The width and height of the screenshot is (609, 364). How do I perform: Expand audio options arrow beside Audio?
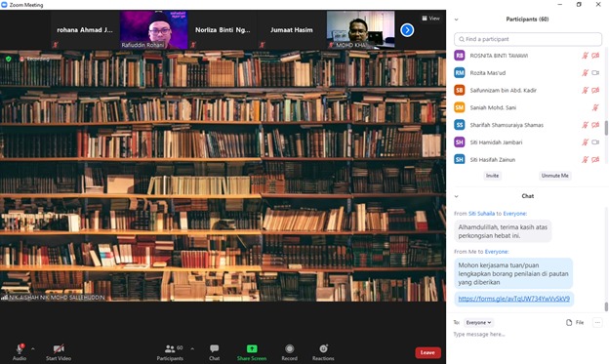[x=32, y=348]
